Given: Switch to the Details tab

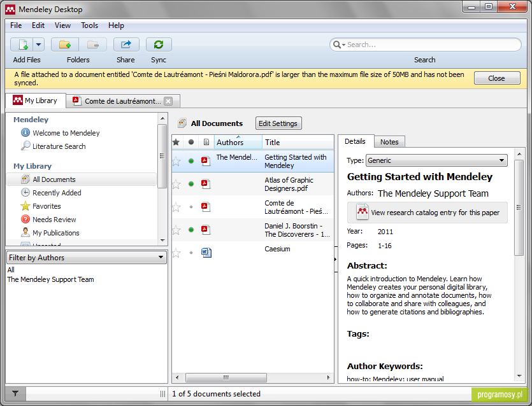Looking at the screenshot, I should click(356, 141).
